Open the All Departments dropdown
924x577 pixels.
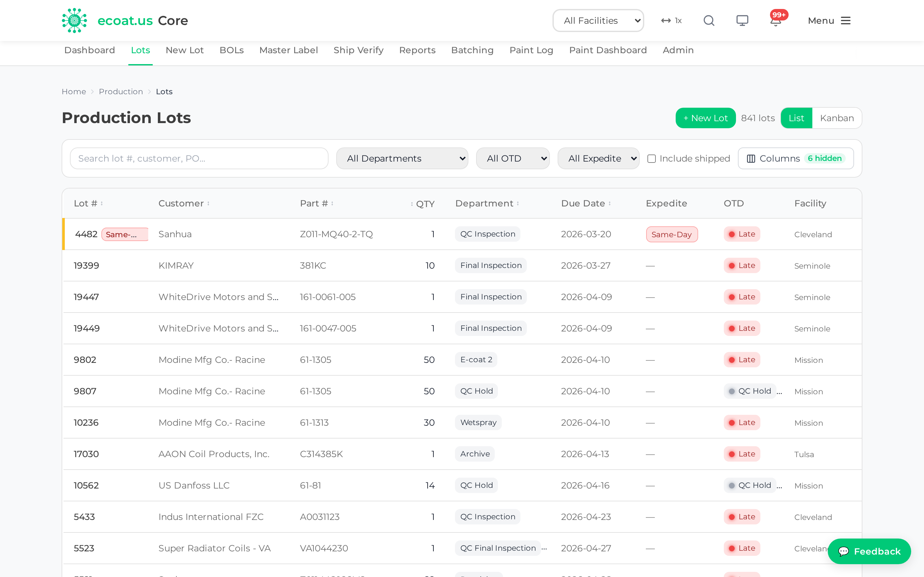coord(402,158)
